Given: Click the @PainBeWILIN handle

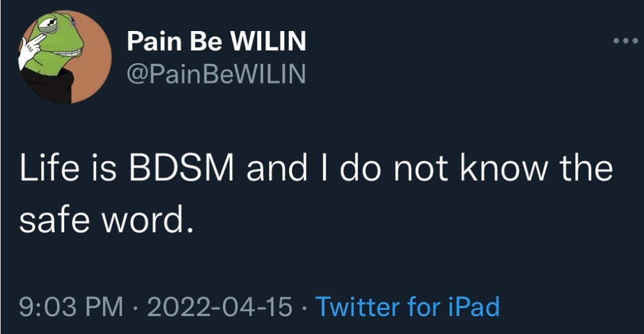Looking at the screenshot, I should pos(216,74).
